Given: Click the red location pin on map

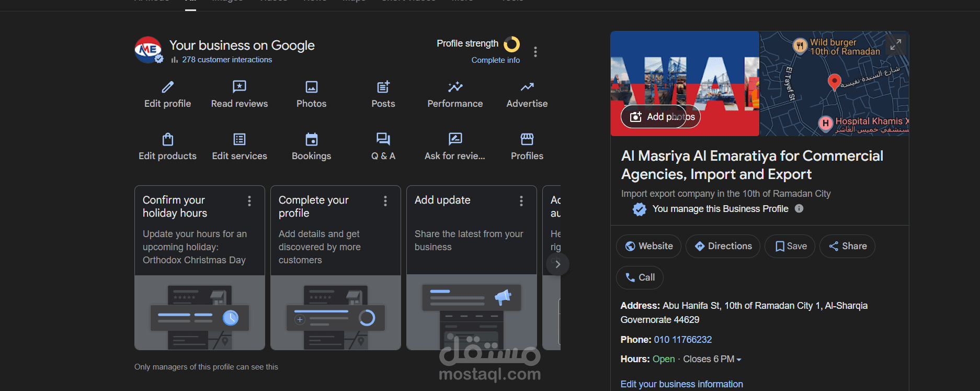Looking at the screenshot, I should 834,82.
